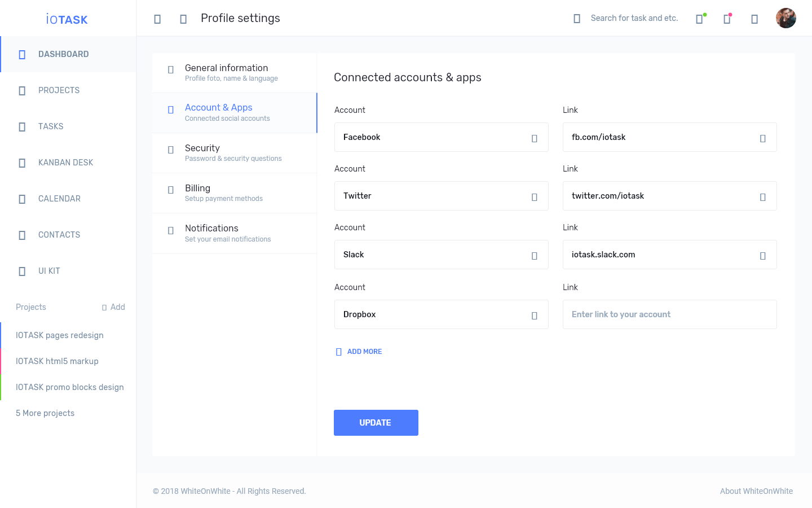
Task: Click the top bar icon with green dot
Action: point(700,19)
